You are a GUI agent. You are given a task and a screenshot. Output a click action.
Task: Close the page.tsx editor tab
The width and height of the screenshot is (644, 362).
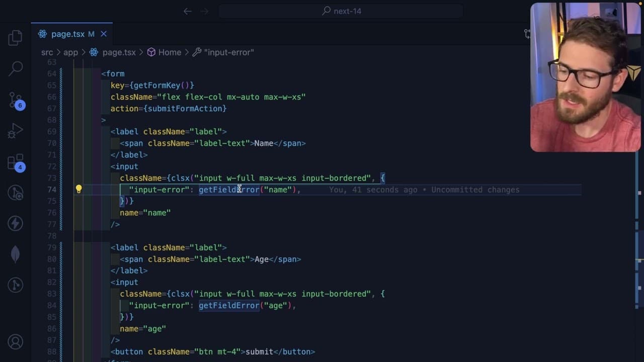click(104, 34)
